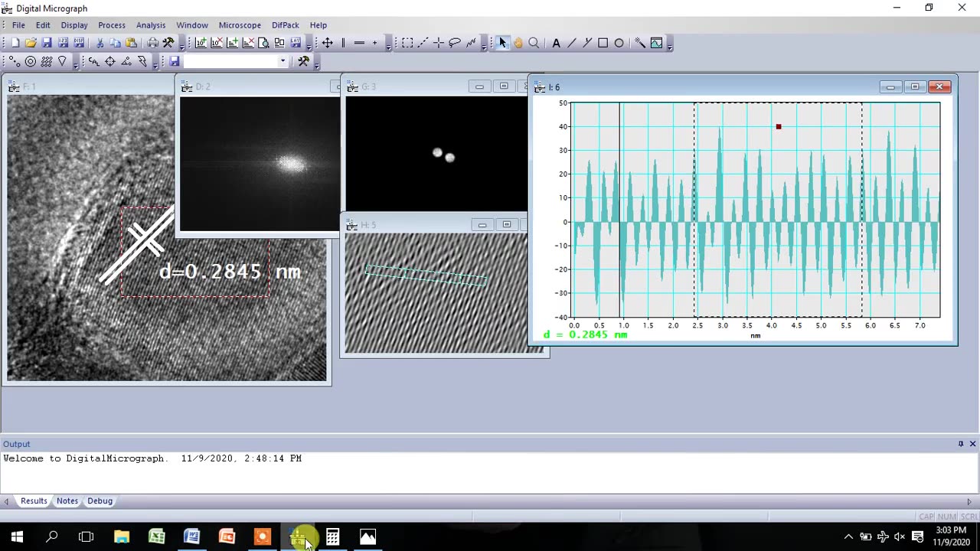Select the lasso freehand ROI tool
The height and width of the screenshot is (551, 980).
click(x=455, y=43)
